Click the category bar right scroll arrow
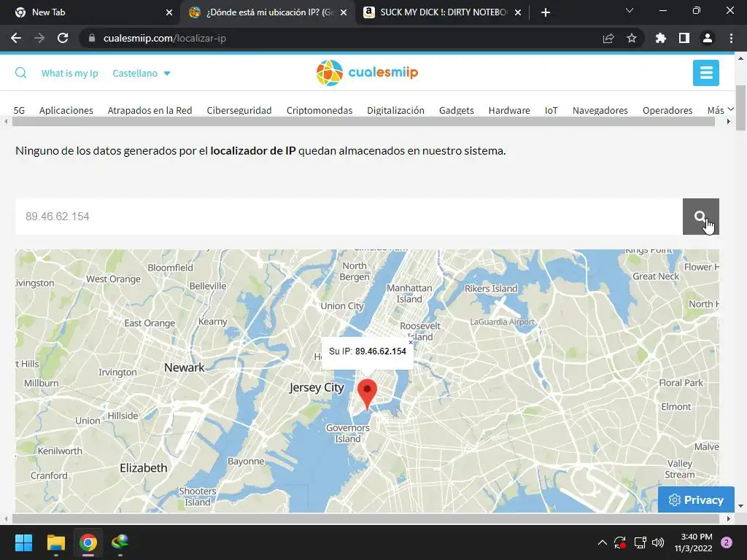The image size is (747, 560). [729, 122]
